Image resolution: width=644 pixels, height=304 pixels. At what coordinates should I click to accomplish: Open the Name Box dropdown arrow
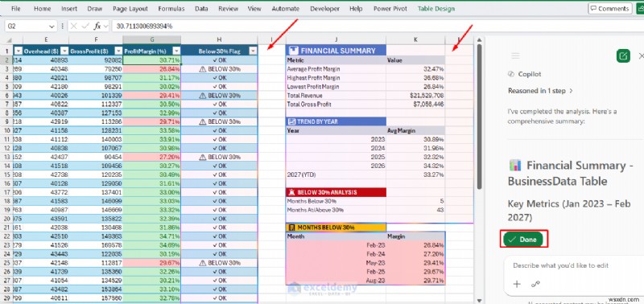pyautogui.click(x=52, y=27)
